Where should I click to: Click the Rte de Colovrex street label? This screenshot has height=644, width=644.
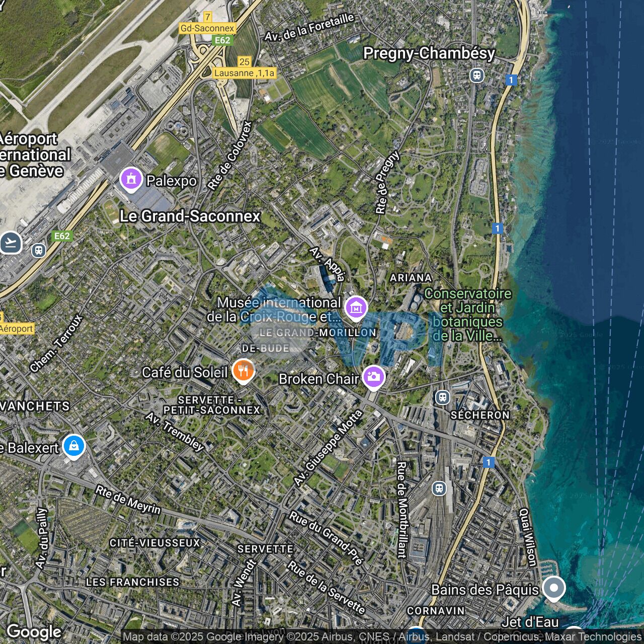[229, 155]
